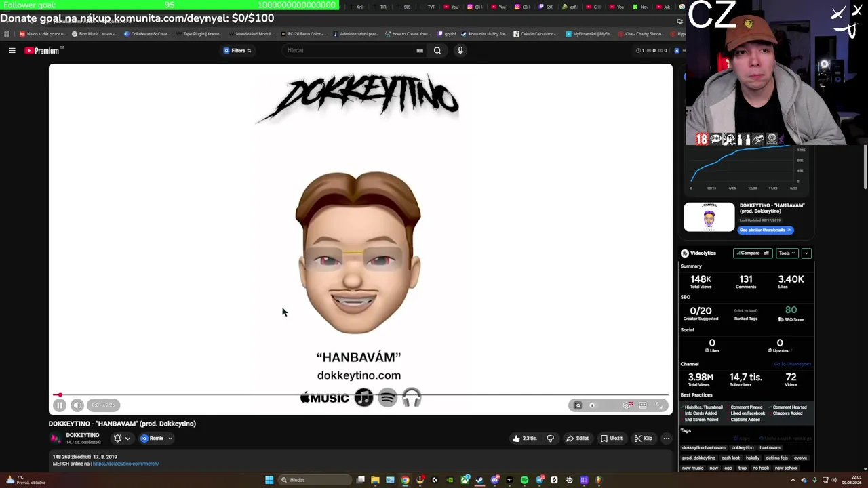Click the 80 SEO Score value
Image resolution: width=868 pixels, height=488 pixels.
click(x=791, y=310)
